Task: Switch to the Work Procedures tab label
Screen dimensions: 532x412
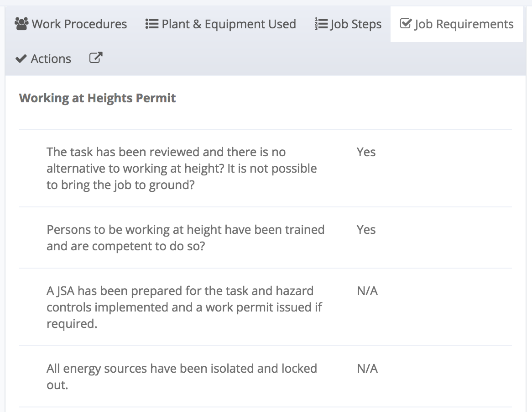Action: pyautogui.click(x=79, y=24)
